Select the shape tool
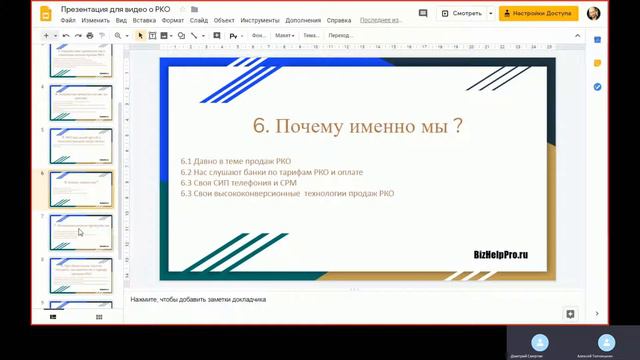Viewport: 640px width, 360px height. (x=181, y=36)
